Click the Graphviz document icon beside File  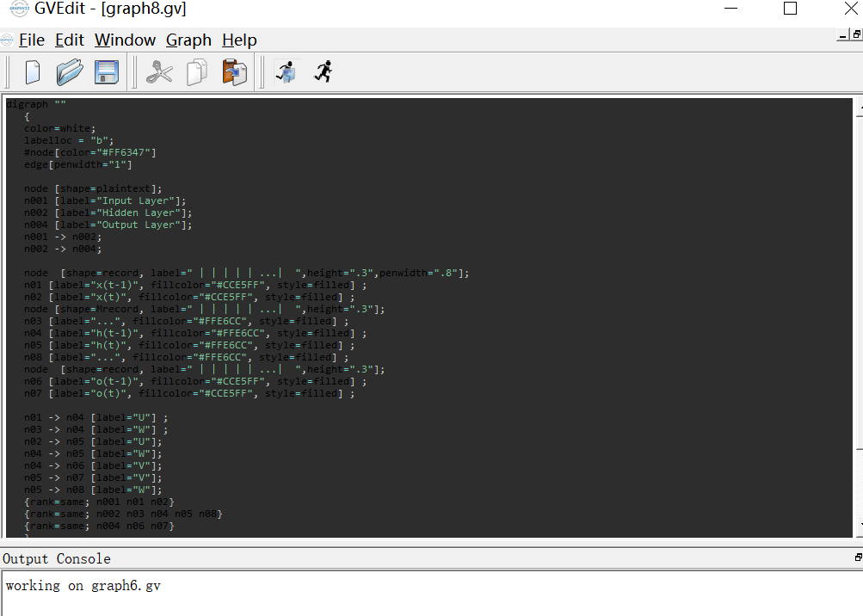tap(7, 40)
